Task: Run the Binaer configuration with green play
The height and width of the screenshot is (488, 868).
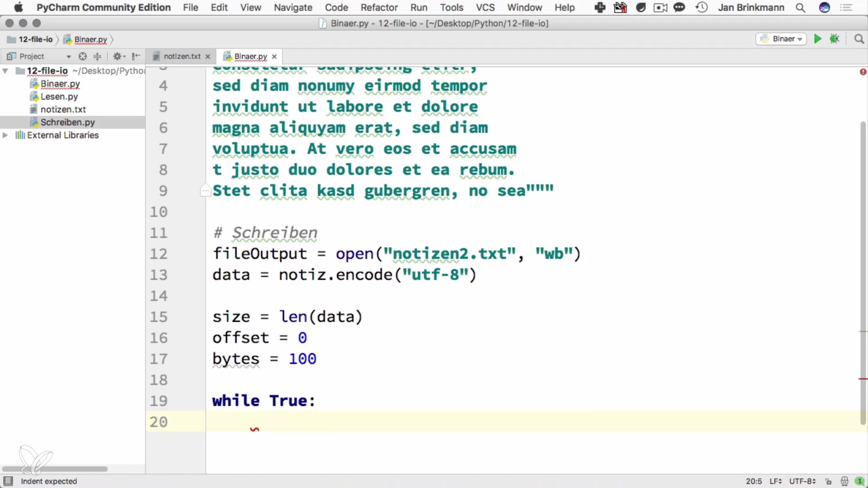Action: 817,39
